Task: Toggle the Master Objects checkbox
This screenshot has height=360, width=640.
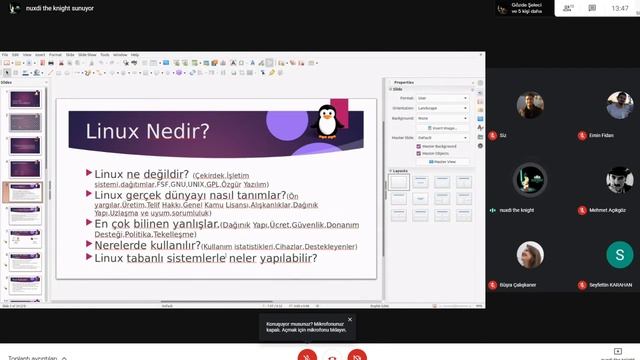Action: [x=418, y=153]
